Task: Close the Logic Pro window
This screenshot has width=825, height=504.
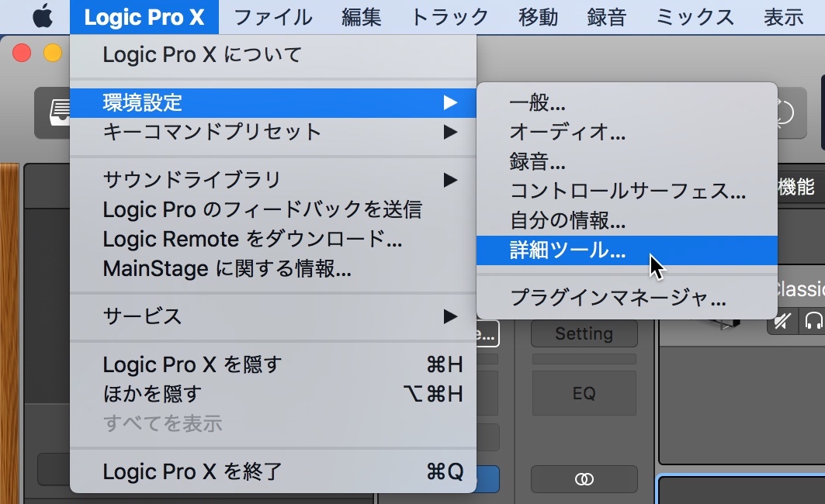Action: (22, 53)
